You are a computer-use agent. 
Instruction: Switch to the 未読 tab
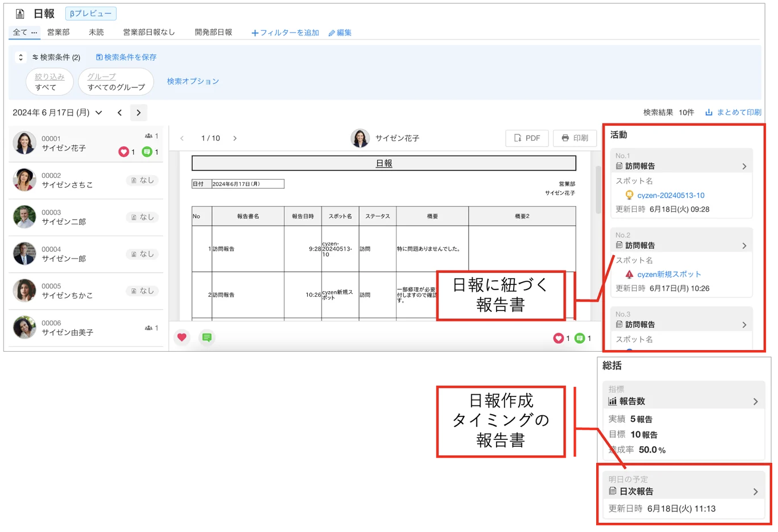click(x=96, y=33)
